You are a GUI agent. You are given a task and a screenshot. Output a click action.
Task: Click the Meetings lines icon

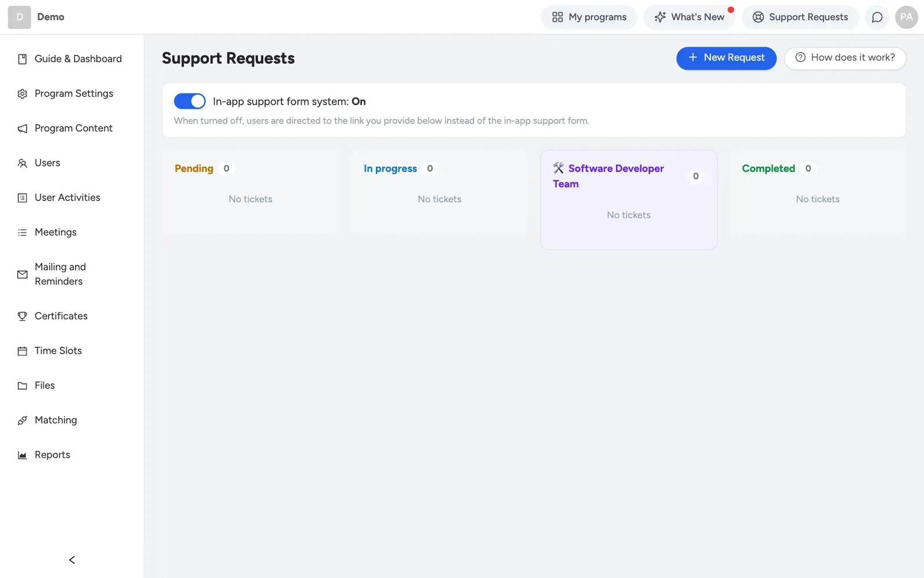pos(23,232)
